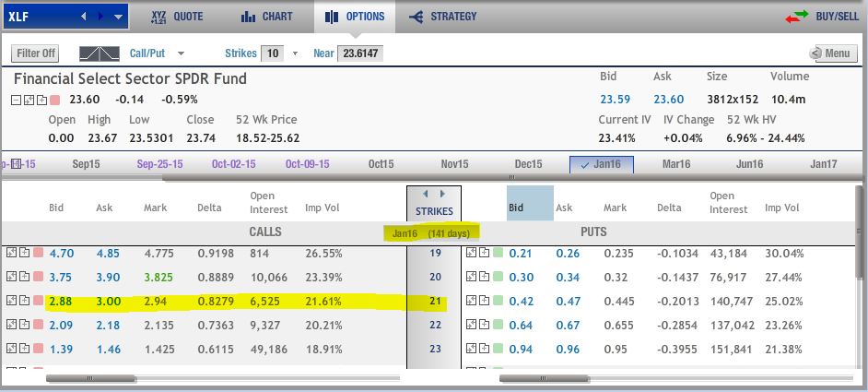
Task: Click the calls Delta column header
Action: click(209, 208)
